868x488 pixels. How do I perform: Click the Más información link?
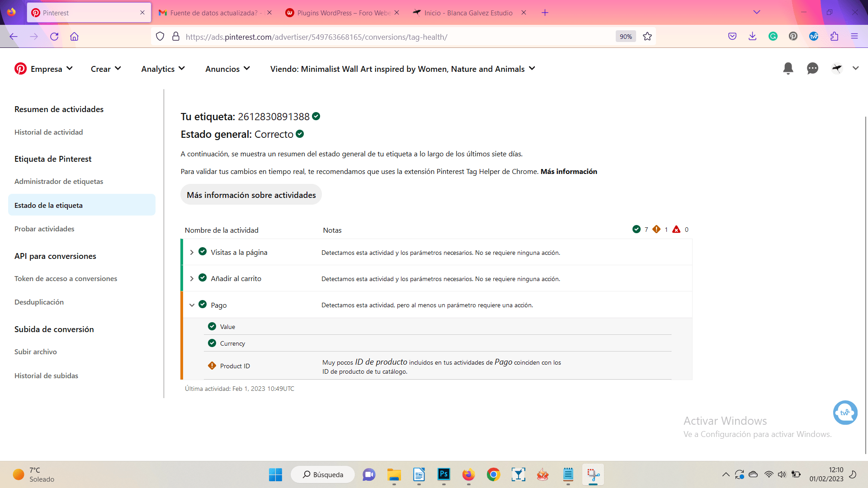click(569, 171)
